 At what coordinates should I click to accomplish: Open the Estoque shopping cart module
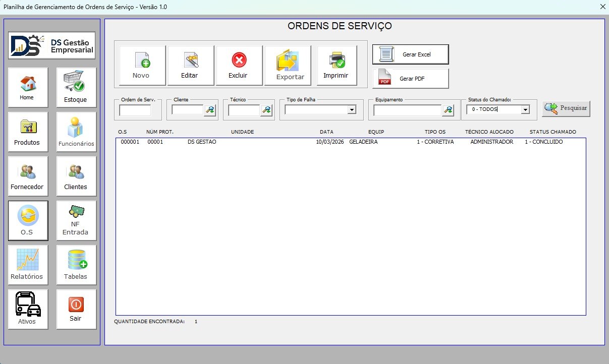click(76, 87)
